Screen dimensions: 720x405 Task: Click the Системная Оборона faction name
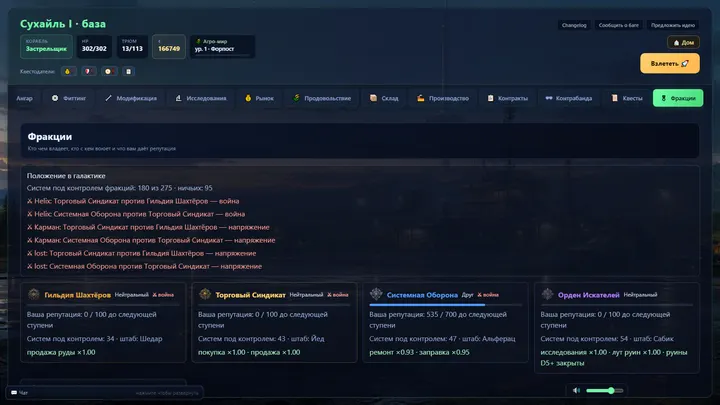[x=422, y=295]
